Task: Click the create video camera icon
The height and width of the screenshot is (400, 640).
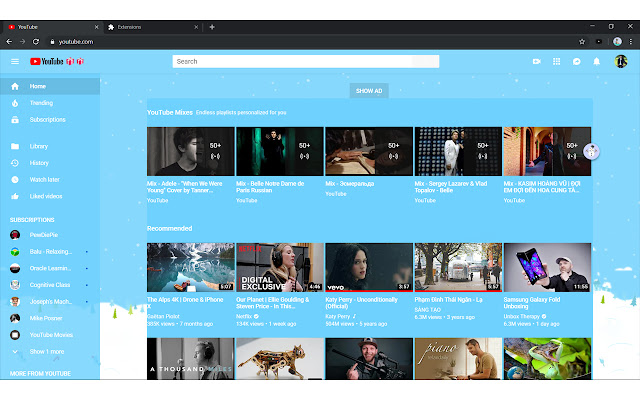Action: point(537,62)
